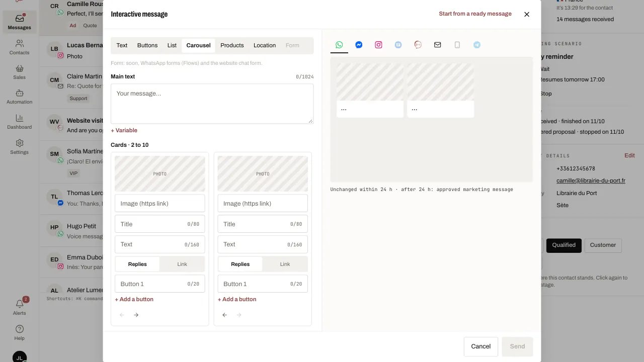Open Automation from the sidebar

pyautogui.click(x=20, y=97)
